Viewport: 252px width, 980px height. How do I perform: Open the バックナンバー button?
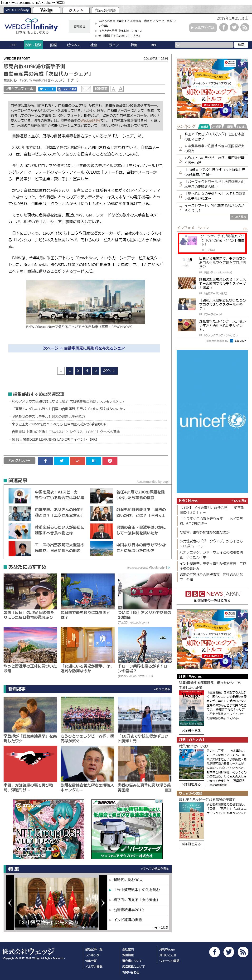(19, 461)
